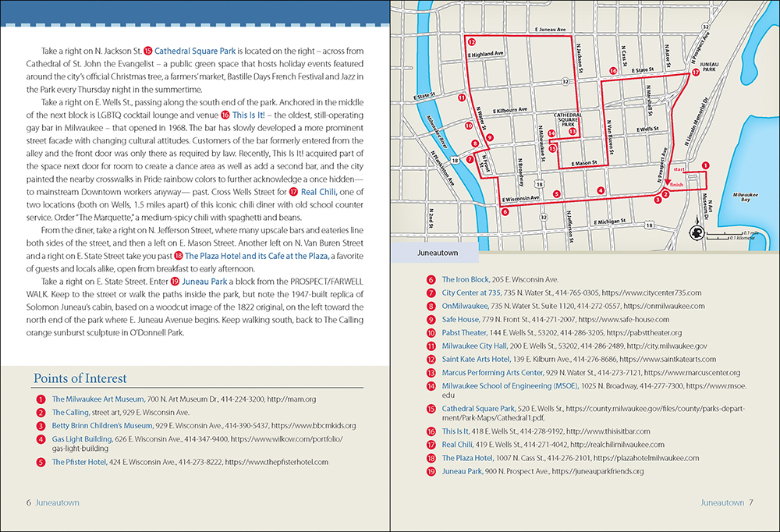780x532 pixels.
Task: Select map marker 4 on the map
Action: tap(601, 190)
